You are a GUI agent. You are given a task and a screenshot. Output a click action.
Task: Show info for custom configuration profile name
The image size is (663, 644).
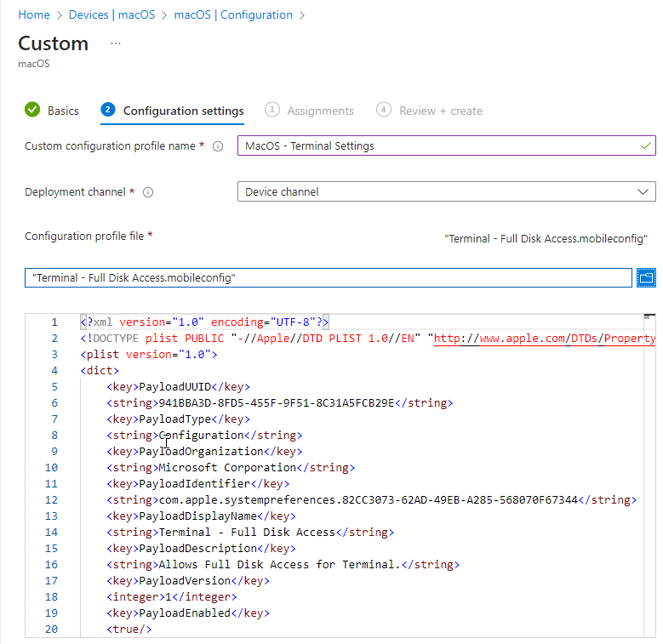218,146
